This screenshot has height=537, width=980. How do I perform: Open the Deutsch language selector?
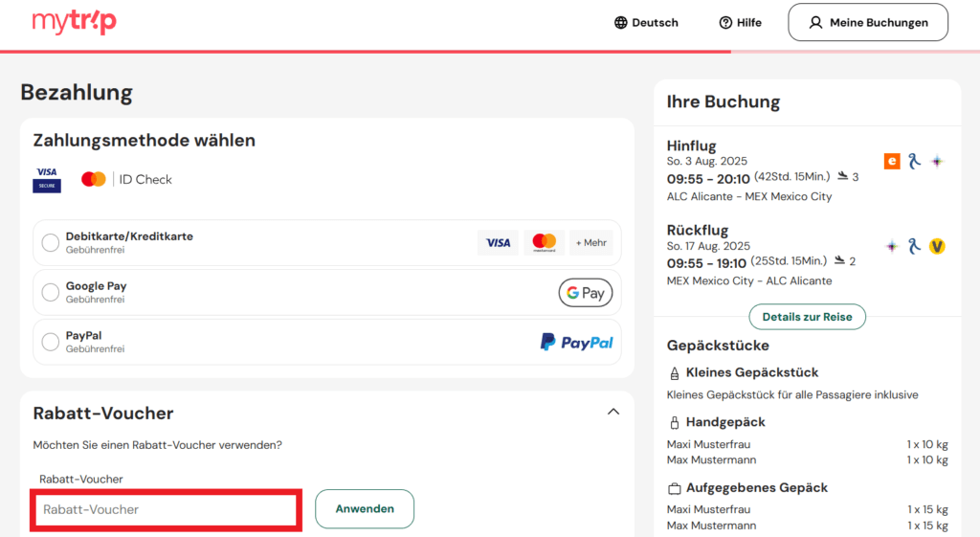pos(646,23)
